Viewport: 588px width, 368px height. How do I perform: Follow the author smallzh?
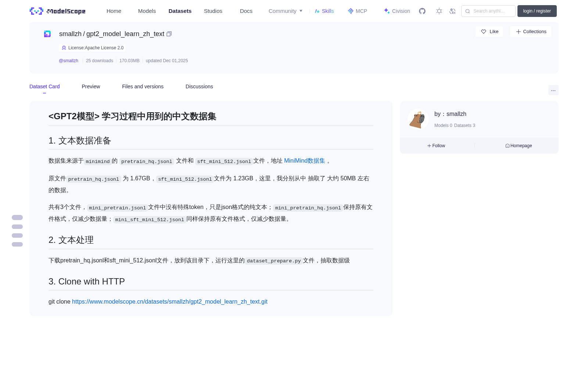[436, 146]
